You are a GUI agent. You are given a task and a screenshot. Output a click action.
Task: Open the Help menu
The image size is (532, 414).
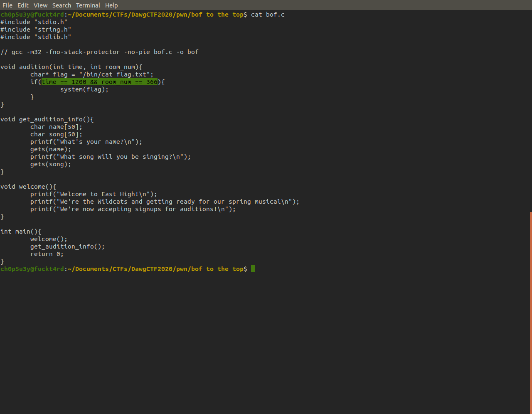point(111,5)
